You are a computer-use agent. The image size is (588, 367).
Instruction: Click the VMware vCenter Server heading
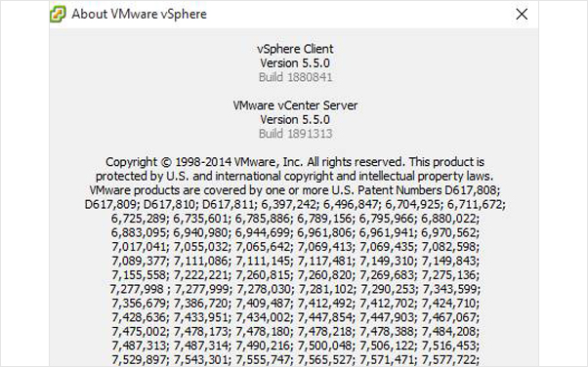click(x=295, y=105)
